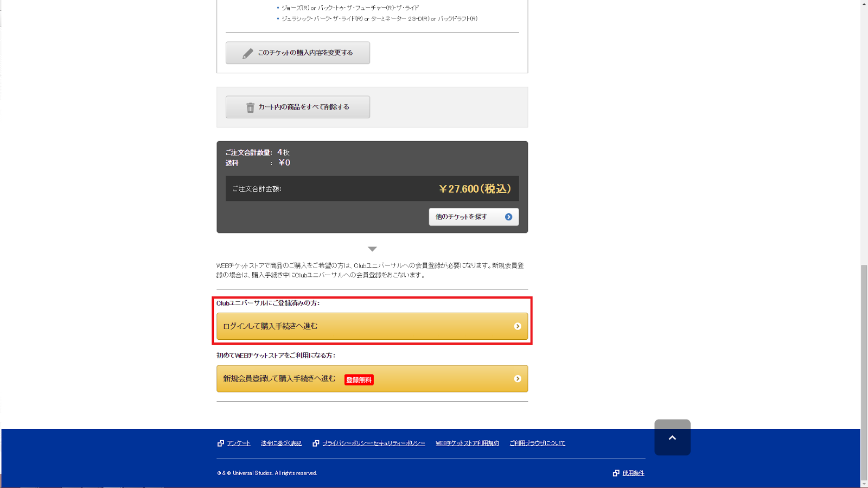Click the scrollbar down arrow

coord(864,484)
